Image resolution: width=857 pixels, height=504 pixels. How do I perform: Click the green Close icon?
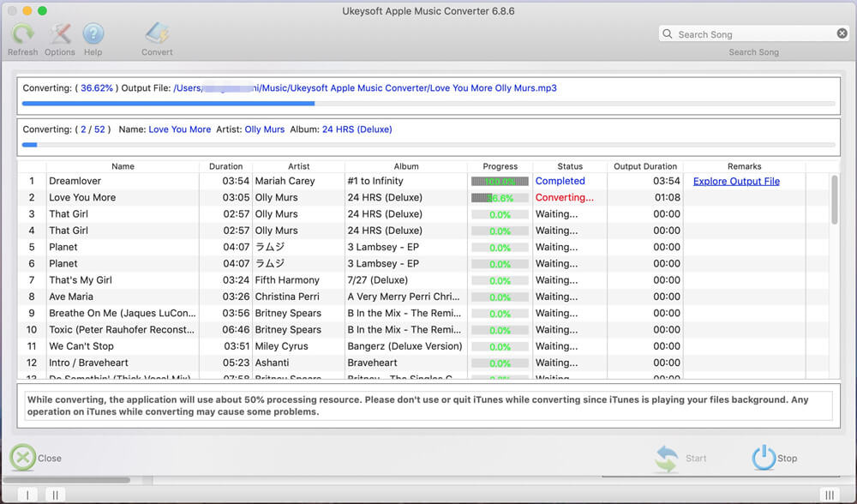tap(22, 458)
